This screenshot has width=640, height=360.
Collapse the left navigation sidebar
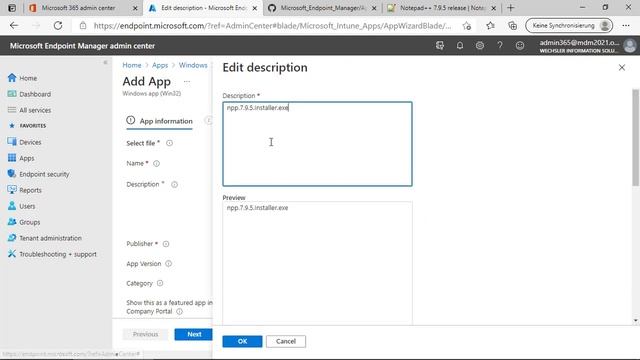tap(105, 62)
